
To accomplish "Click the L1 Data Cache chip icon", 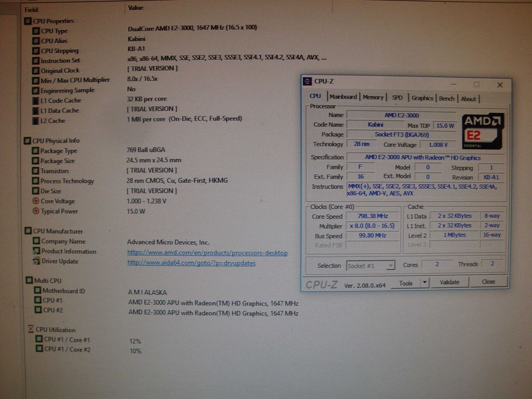I will tap(35, 111).
